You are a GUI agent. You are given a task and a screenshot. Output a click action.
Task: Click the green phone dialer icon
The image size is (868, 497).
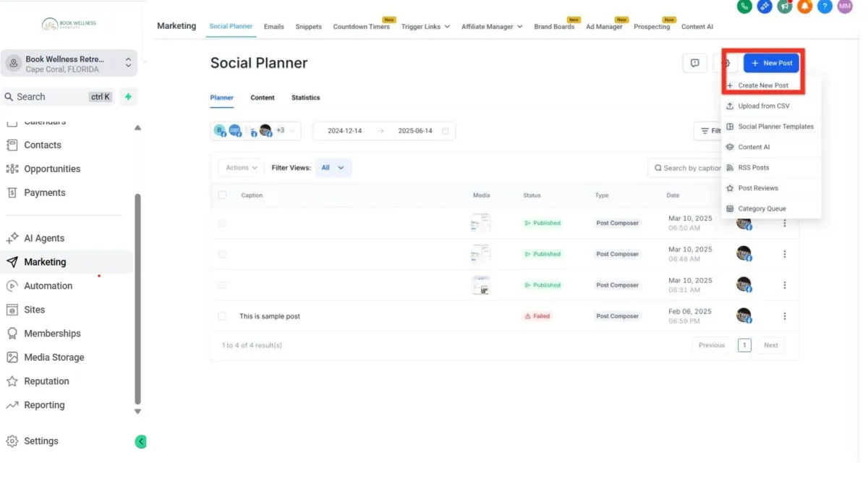(744, 7)
